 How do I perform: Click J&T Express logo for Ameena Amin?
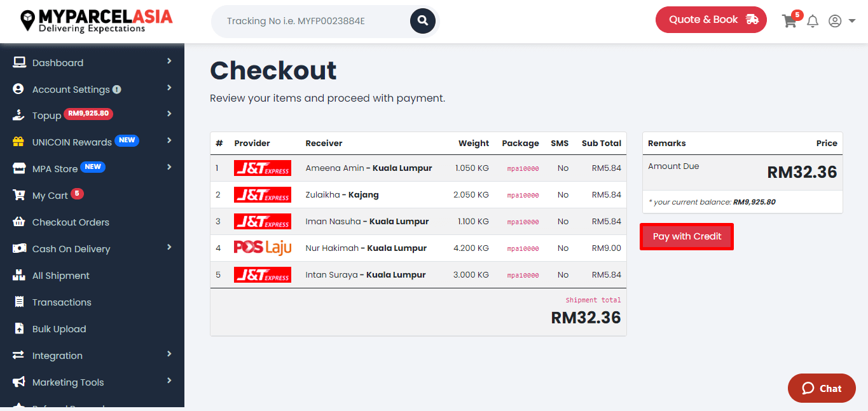263,168
